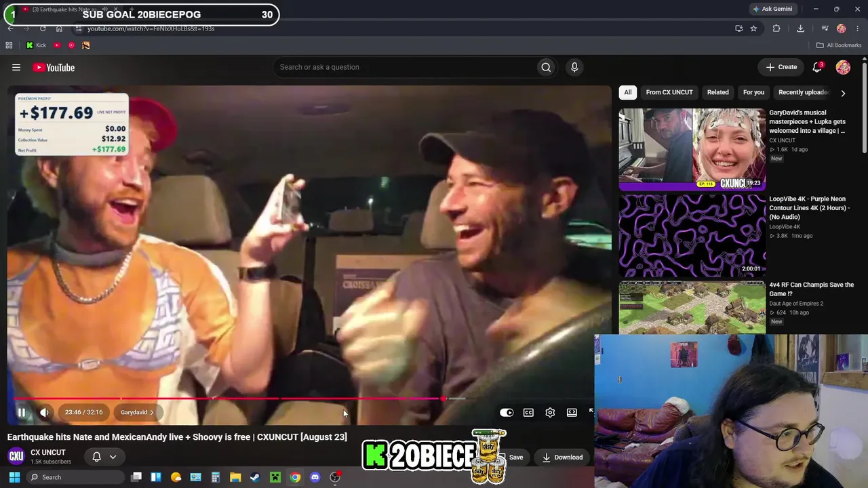
Task: Open the Windows Start menu
Action: click(14, 477)
